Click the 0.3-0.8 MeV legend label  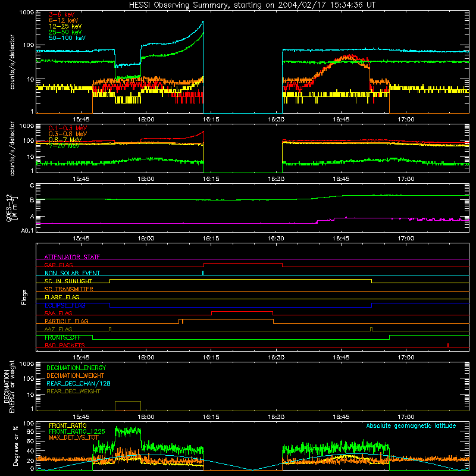click(x=68, y=134)
